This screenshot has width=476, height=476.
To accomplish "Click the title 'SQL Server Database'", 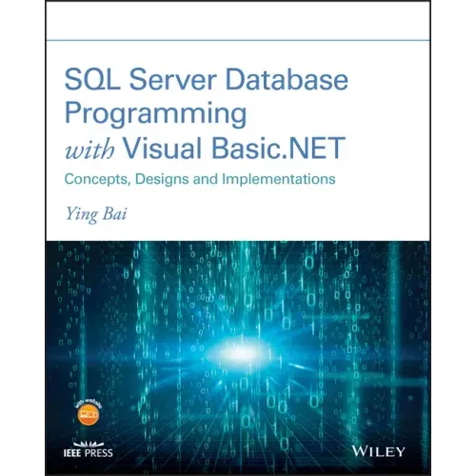I will 207,79.
